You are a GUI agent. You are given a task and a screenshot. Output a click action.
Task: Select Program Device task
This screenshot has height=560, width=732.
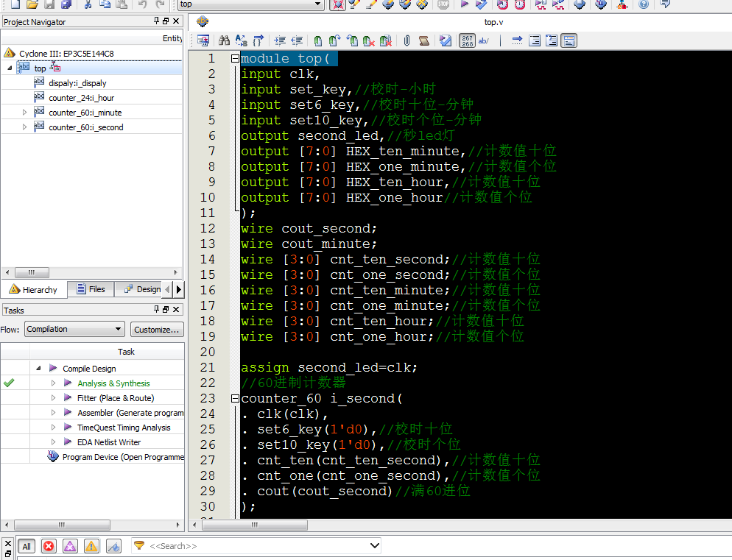(123, 457)
